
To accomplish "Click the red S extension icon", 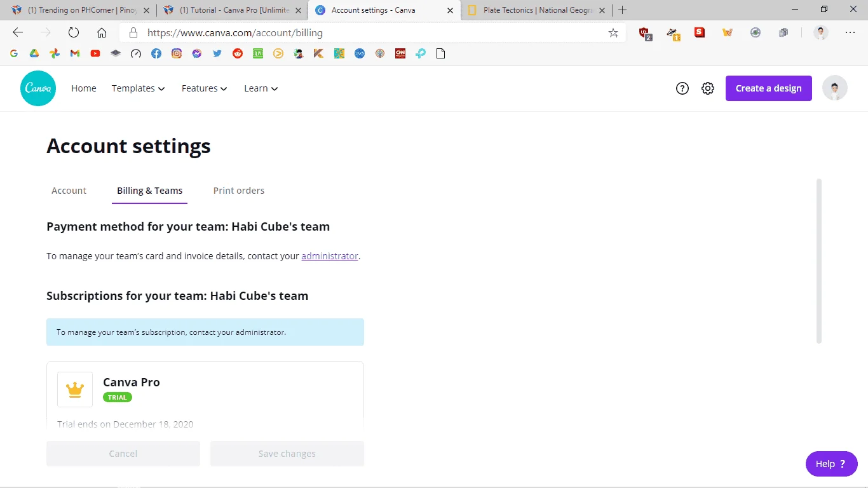I will click(700, 32).
